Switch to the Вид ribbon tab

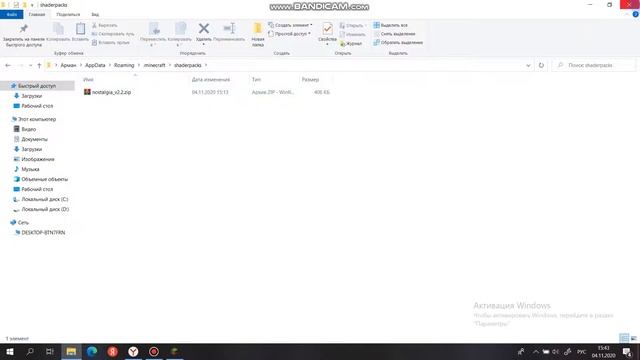tap(95, 14)
